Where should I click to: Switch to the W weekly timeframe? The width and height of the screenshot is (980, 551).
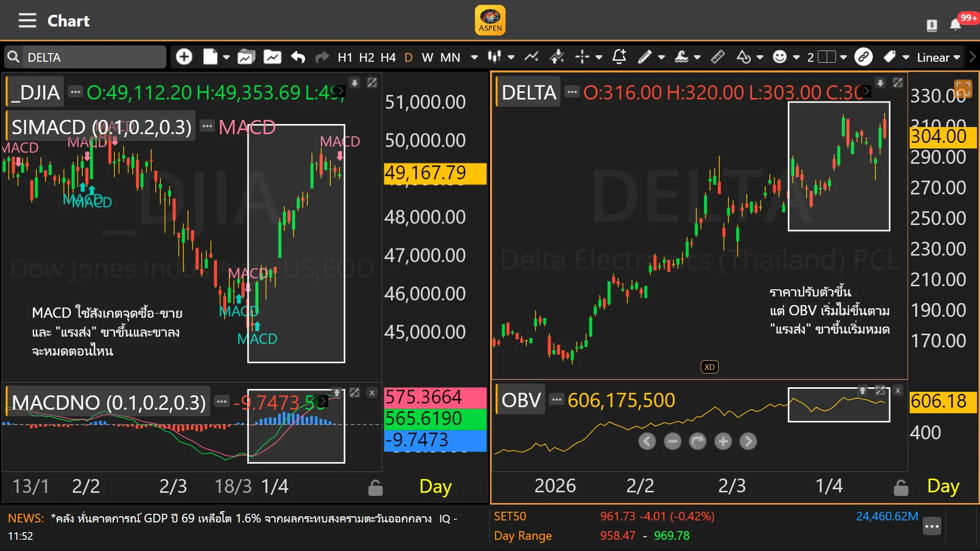[x=427, y=57]
